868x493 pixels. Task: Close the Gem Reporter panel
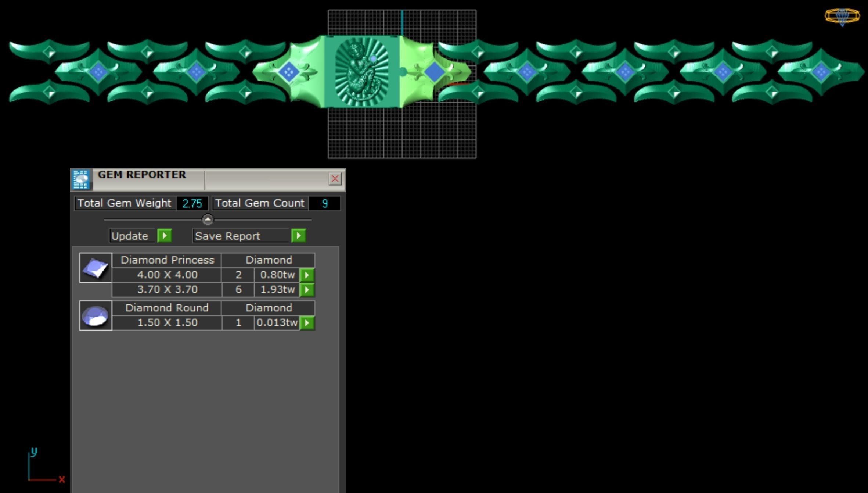tap(335, 179)
